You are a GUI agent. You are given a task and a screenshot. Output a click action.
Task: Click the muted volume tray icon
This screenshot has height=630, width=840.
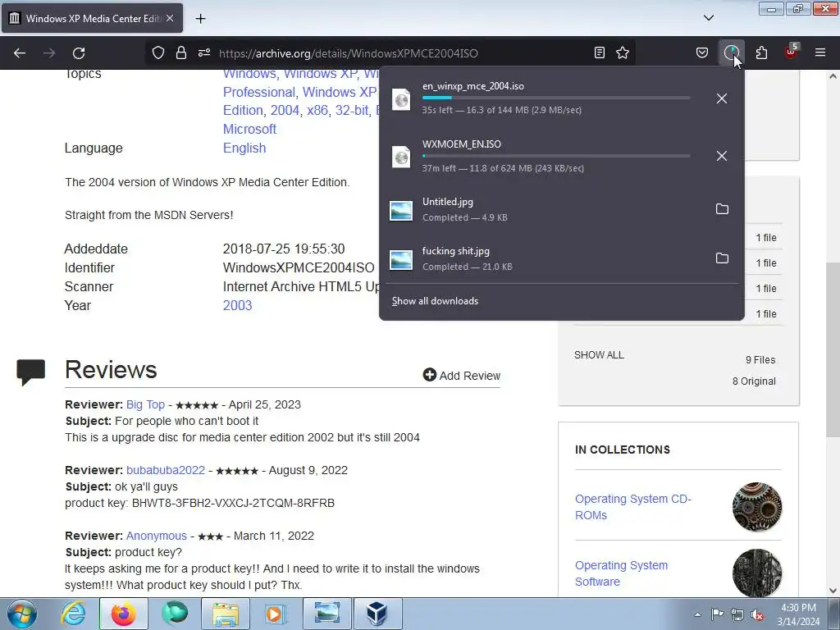757,614
